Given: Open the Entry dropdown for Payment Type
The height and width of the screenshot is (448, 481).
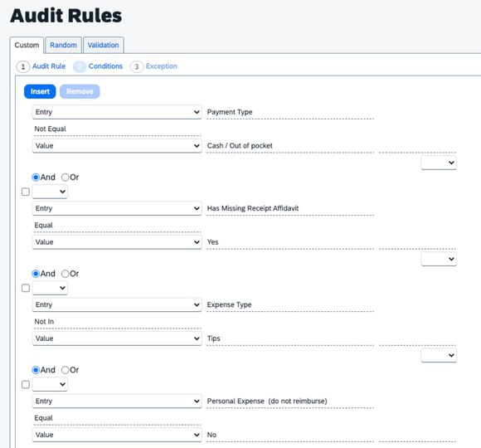Looking at the screenshot, I should 117,112.
